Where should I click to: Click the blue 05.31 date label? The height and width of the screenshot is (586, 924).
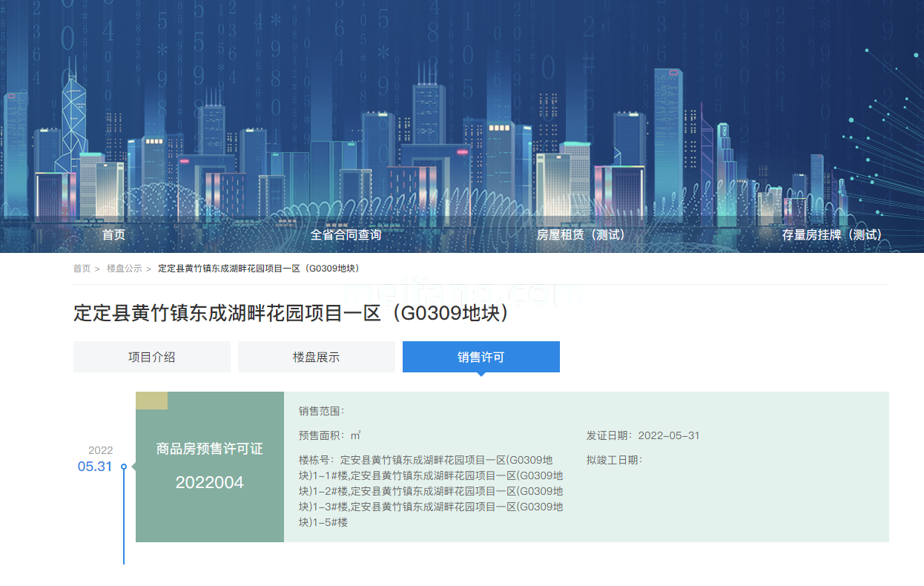(x=95, y=467)
